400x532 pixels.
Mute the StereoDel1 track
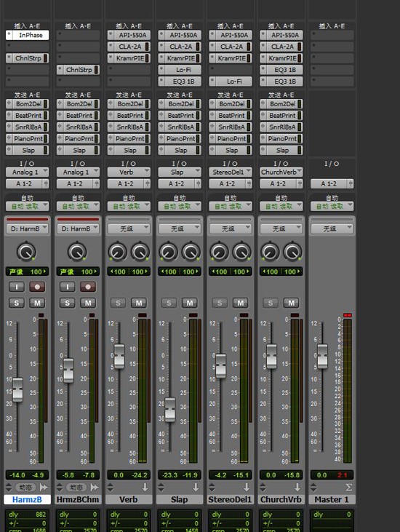tap(241, 303)
